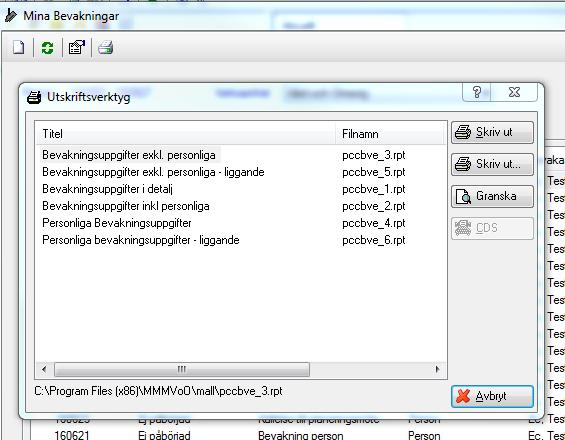Close the Utskriftsverktyg dialog
565x440 pixels.
tap(514, 92)
